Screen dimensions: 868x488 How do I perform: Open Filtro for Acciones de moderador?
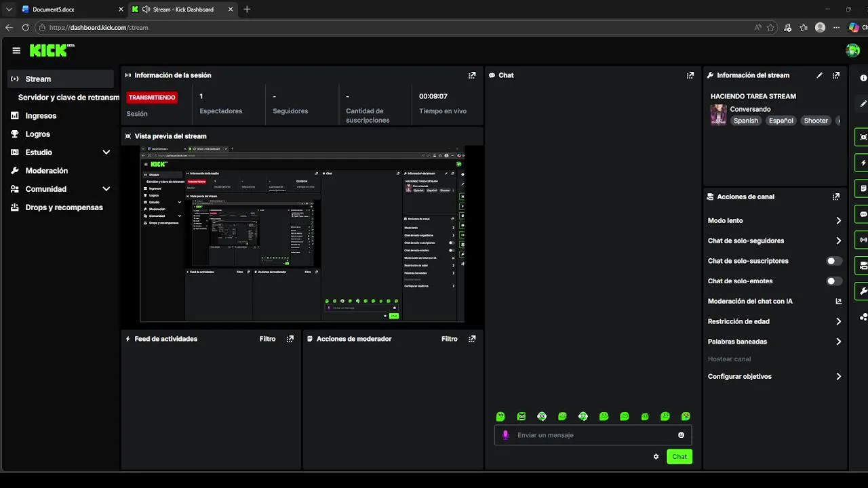tap(450, 339)
